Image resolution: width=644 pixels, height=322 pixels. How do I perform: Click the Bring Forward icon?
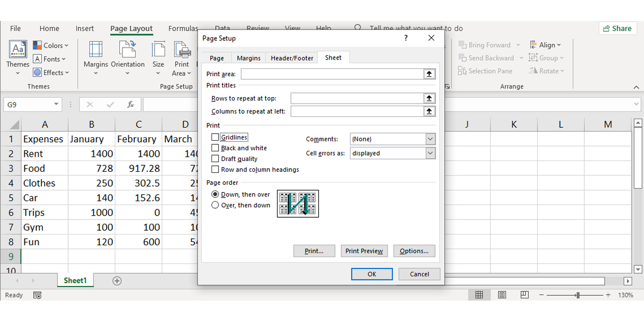[x=462, y=45]
